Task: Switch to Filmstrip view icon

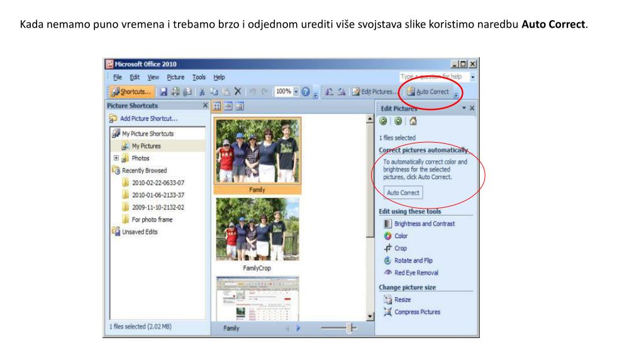Action: coord(228,107)
